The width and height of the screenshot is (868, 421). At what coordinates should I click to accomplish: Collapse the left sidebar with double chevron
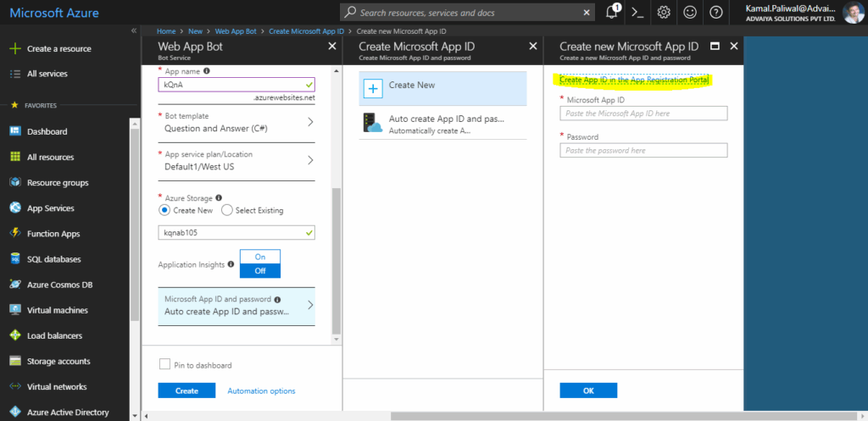pos(133,31)
